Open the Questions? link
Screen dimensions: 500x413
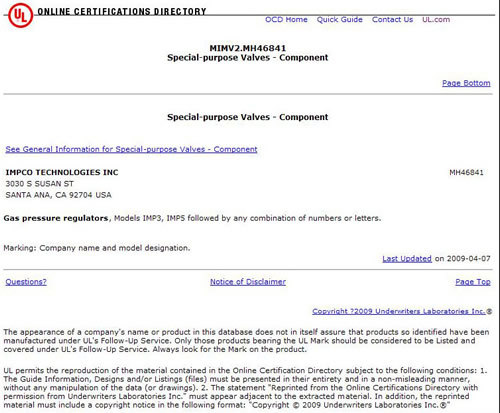[26, 282]
